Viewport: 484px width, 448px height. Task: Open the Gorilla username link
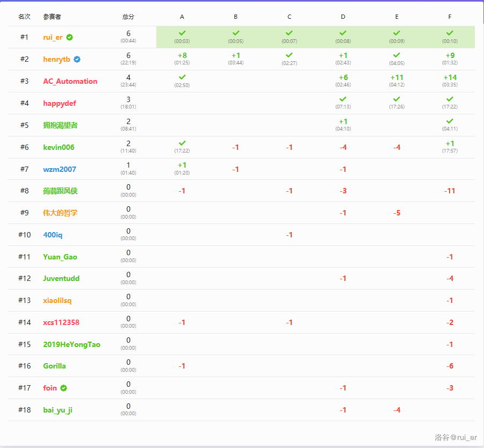tap(55, 366)
